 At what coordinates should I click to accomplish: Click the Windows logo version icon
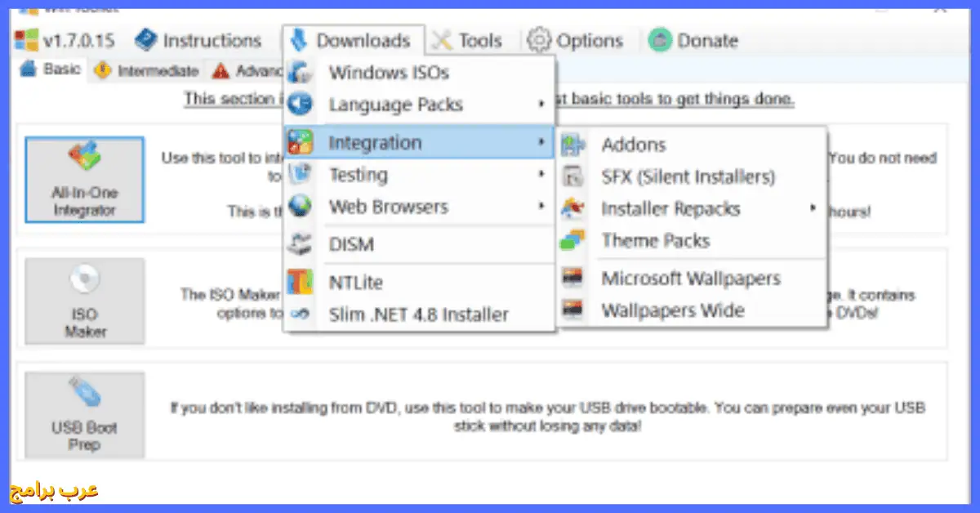pos(27,40)
